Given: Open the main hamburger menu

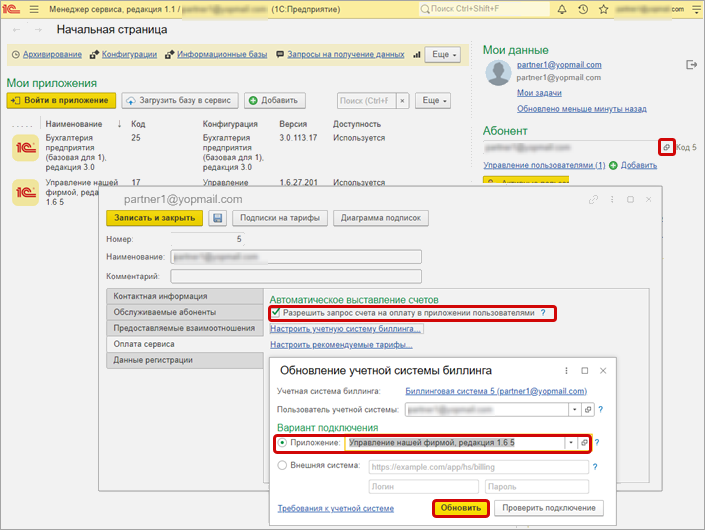Looking at the screenshot, I should [34, 9].
